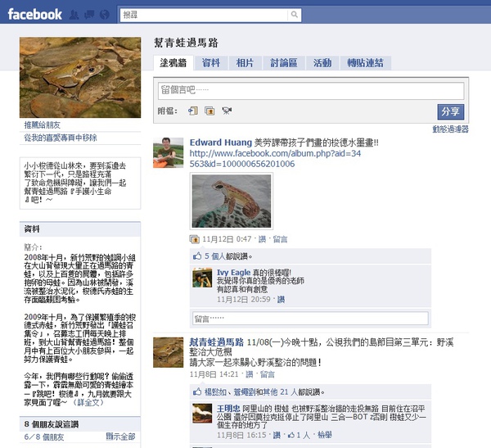This screenshot has height=448, width=491.
Task: Click the 推薦給朋友 link
Action: click(x=43, y=124)
